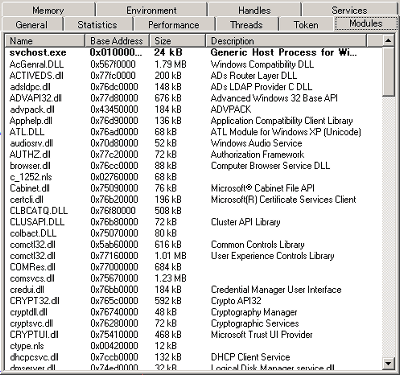Click the vertical scrollbar thumb

coord(388,72)
